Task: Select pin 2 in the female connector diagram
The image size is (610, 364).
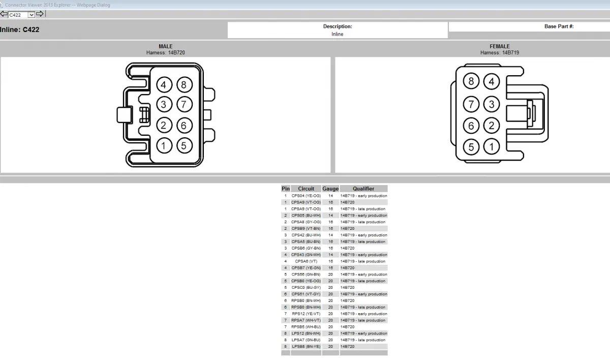Action: (491, 126)
